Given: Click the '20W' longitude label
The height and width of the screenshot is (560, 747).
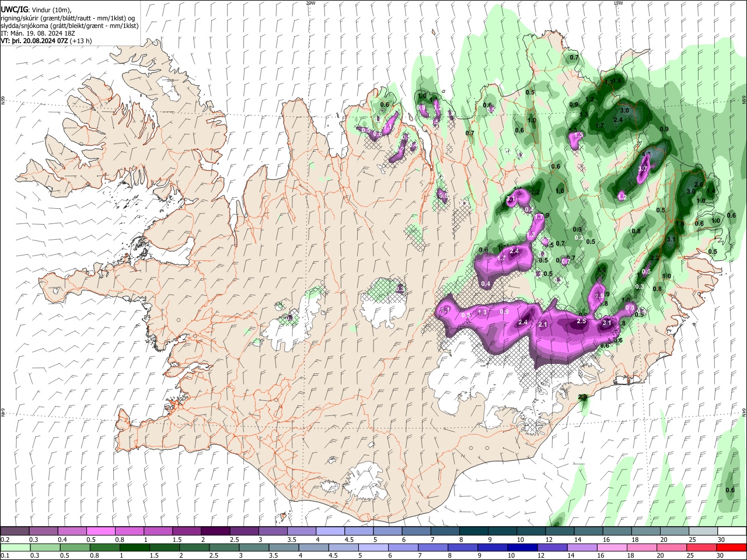Looking at the screenshot, I should 311,3.
